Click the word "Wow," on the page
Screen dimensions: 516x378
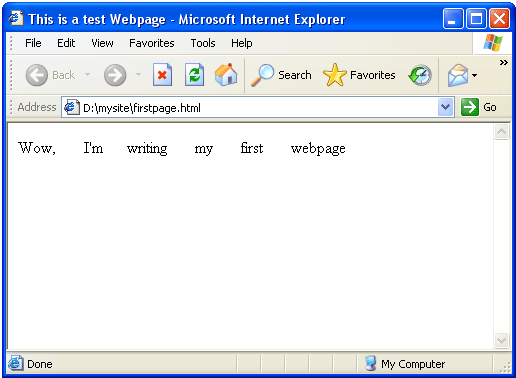point(37,148)
